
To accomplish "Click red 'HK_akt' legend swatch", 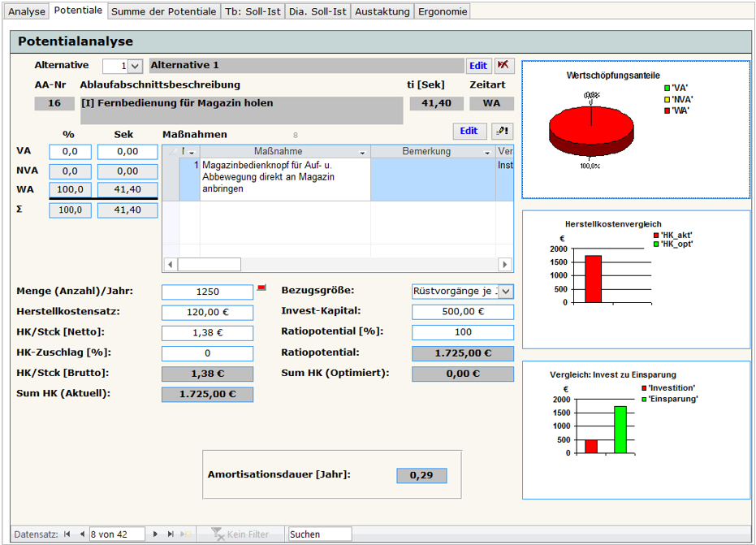I will pos(656,236).
